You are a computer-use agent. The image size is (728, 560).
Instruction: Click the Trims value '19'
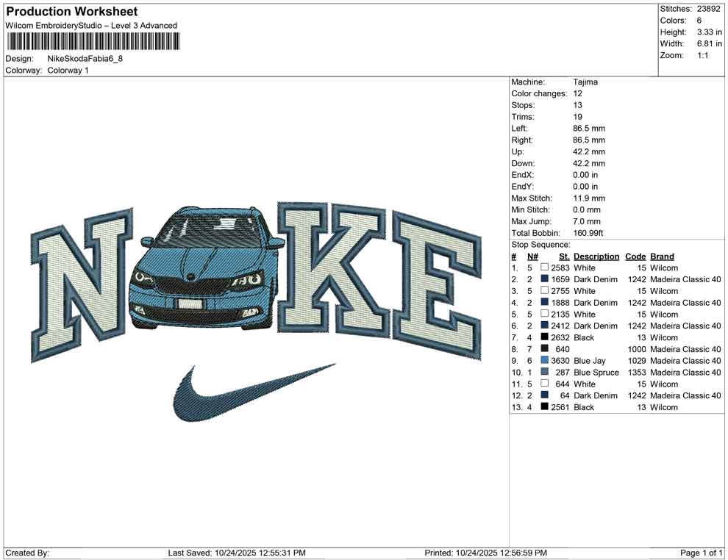577,116
